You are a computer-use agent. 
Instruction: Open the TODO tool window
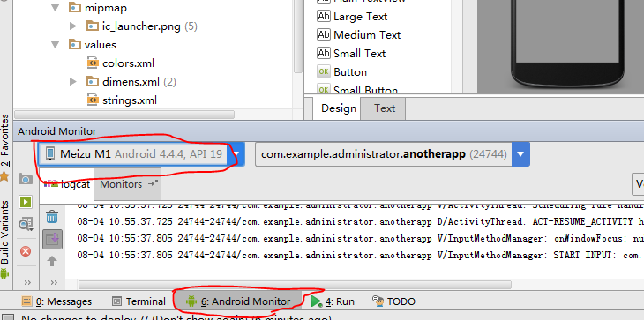click(x=393, y=301)
